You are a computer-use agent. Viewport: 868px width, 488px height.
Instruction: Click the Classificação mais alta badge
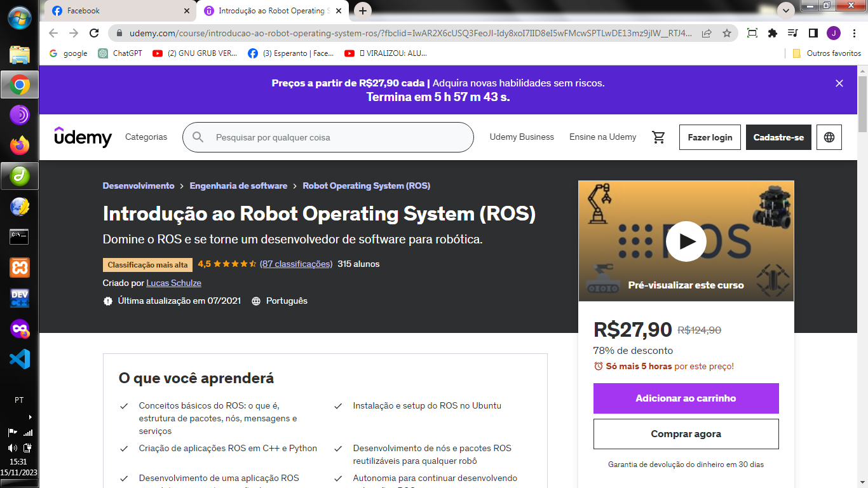coord(147,265)
